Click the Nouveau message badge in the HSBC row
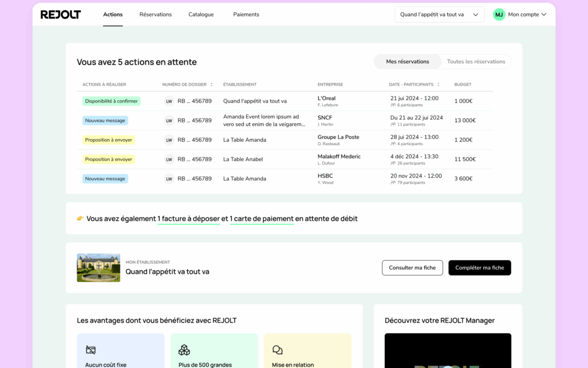Image resolution: width=588 pixels, height=368 pixels. click(105, 179)
